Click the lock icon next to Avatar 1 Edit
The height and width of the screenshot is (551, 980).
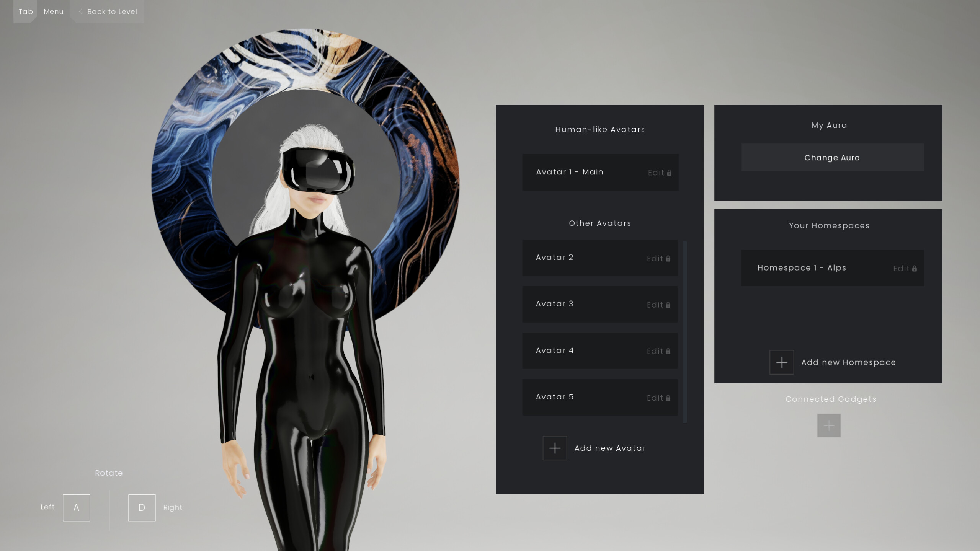[x=669, y=173]
